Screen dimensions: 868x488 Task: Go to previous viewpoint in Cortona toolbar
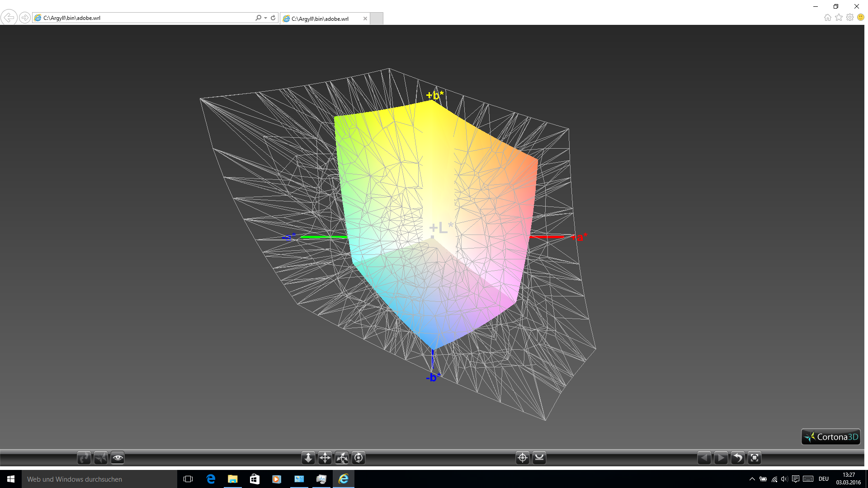[x=704, y=458]
